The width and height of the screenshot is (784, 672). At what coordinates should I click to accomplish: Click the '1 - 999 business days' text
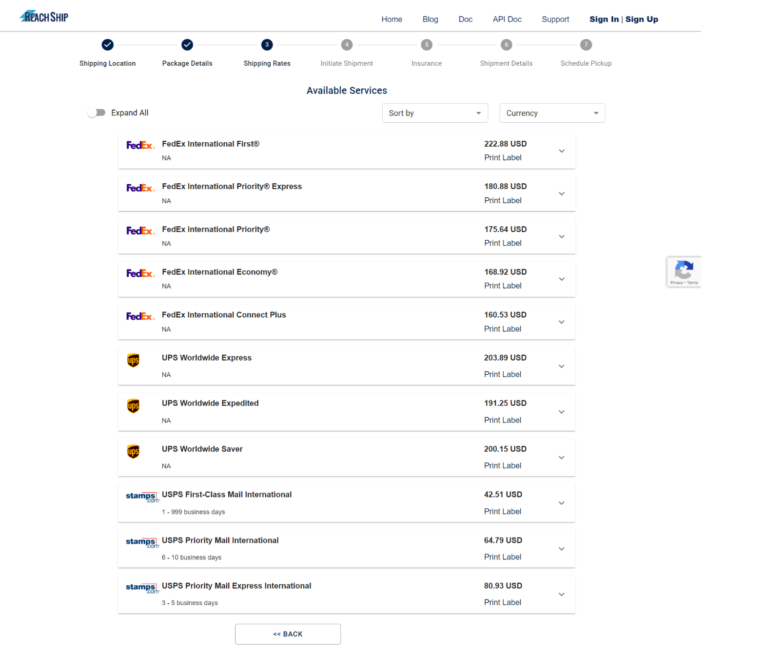(x=194, y=512)
